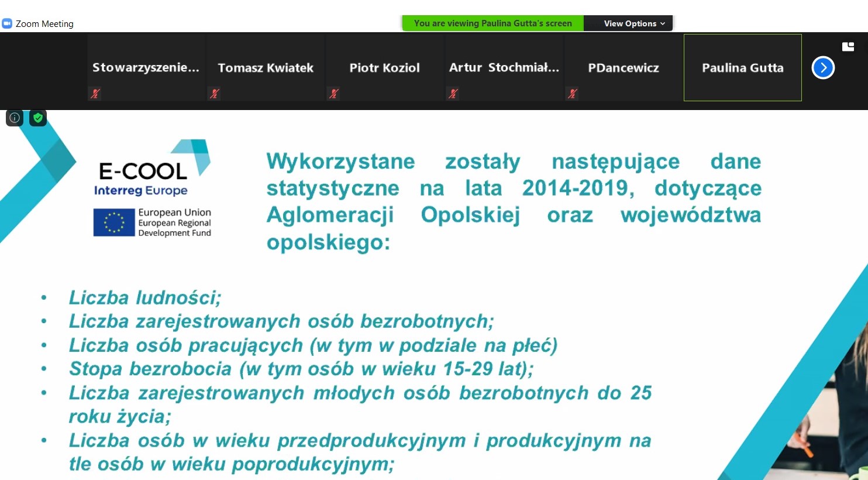This screenshot has height=480, width=868.
Task: Select the PDancewicz name label
Action: click(x=623, y=68)
